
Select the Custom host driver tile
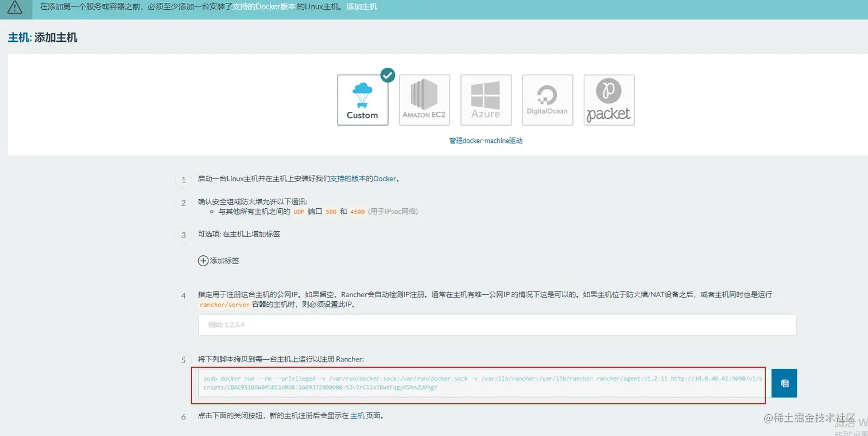362,100
